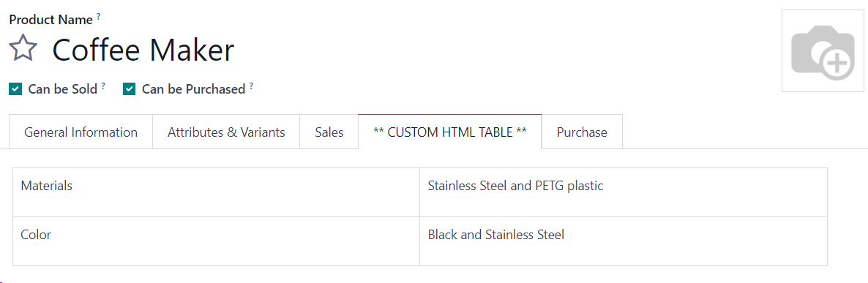Viewport: 868px width, 283px height.
Task: Click the Product Name field label
Action: click(x=51, y=20)
